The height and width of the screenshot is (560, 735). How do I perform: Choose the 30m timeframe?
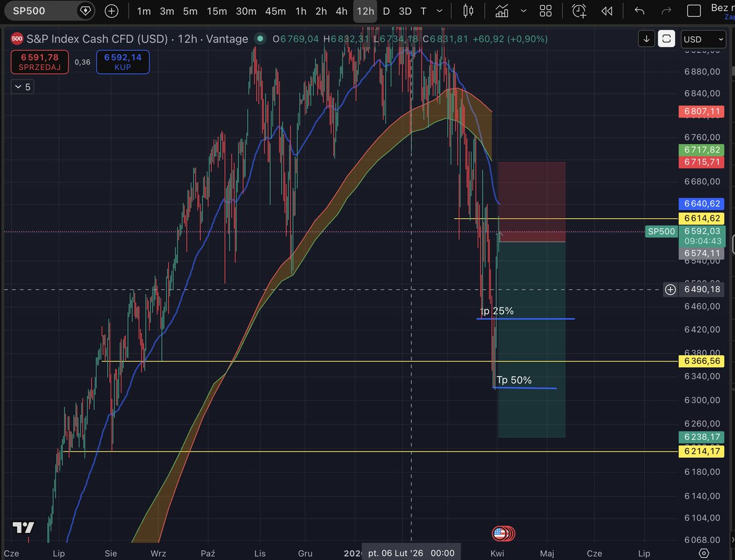(x=246, y=11)
